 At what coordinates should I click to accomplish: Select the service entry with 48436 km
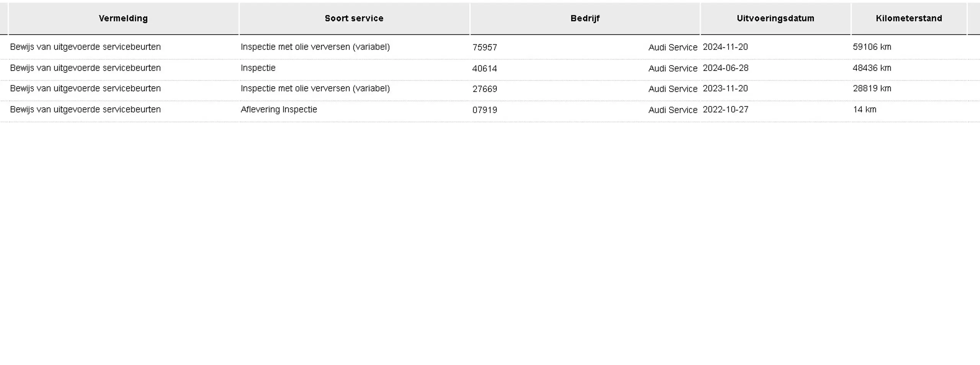coord(490,68)
